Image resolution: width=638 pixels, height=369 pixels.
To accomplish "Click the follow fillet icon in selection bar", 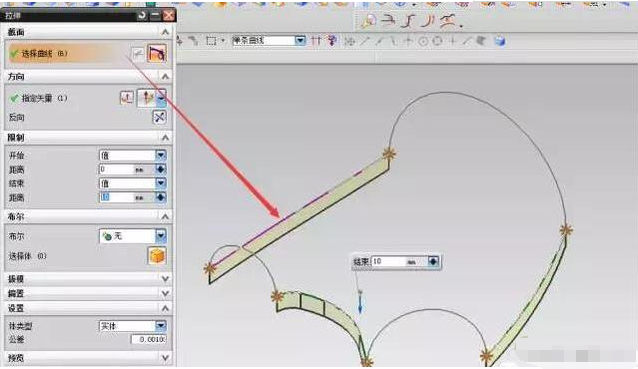I will tap(332, 40).
